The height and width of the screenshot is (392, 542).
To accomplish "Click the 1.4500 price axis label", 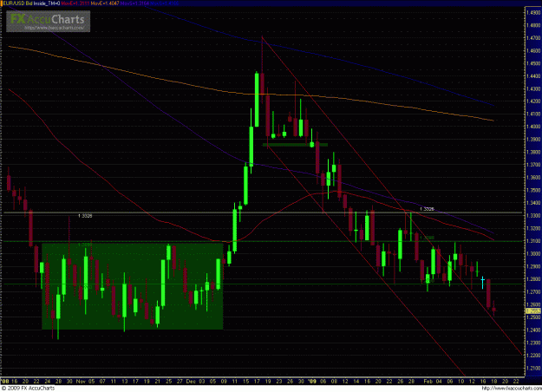I will 533,63.
